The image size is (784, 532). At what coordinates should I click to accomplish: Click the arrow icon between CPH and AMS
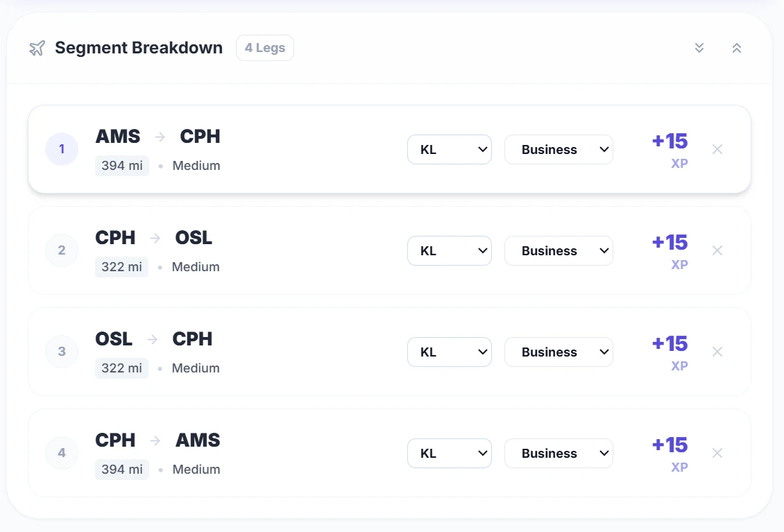(154, 440)
